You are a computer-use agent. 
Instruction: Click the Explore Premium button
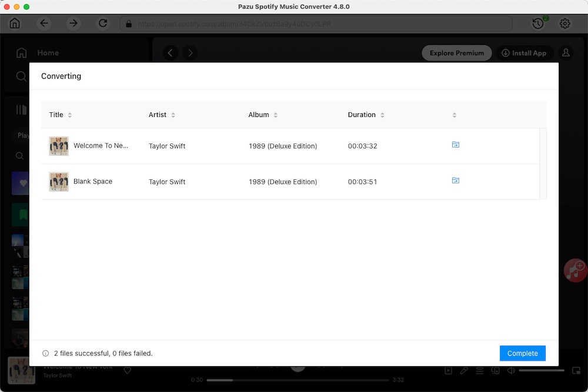coord(456,53)
